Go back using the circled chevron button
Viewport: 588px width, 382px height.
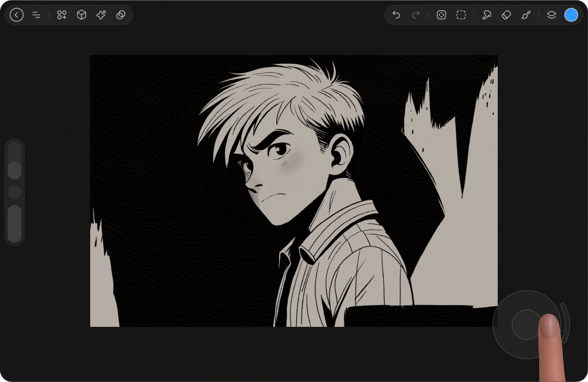(x=17, y=15)
